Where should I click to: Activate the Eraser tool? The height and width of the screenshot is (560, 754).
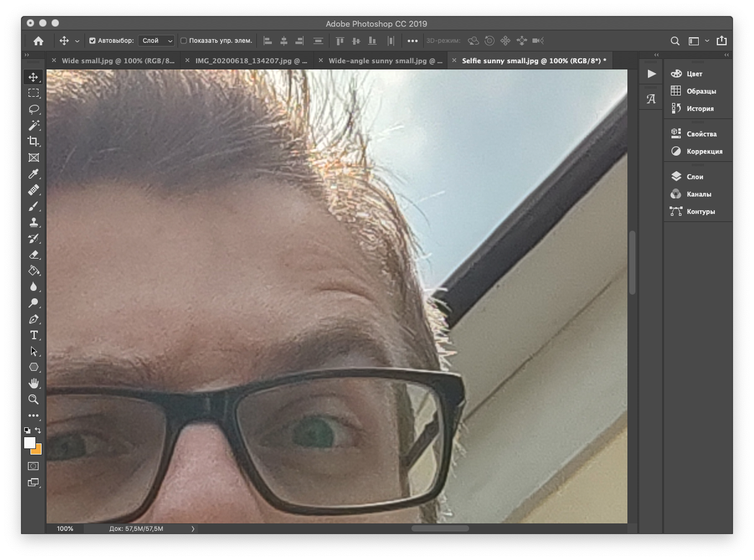[x=34, y=254]
